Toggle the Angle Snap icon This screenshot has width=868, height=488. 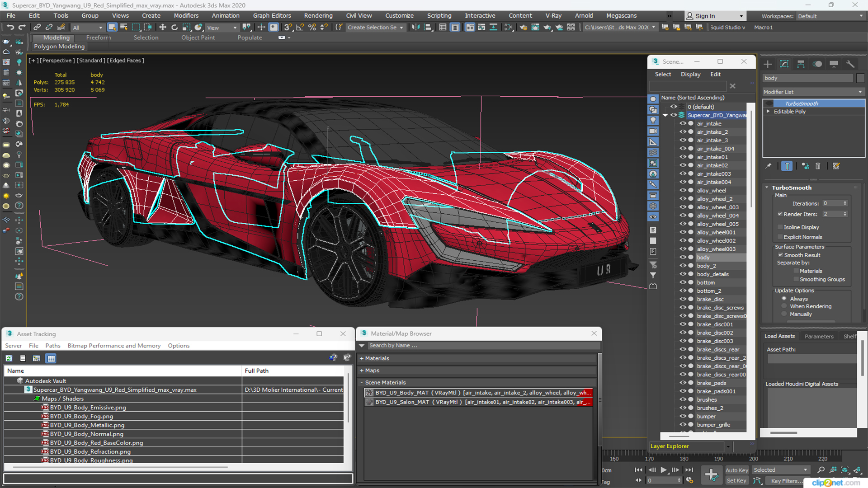point(300,27)
